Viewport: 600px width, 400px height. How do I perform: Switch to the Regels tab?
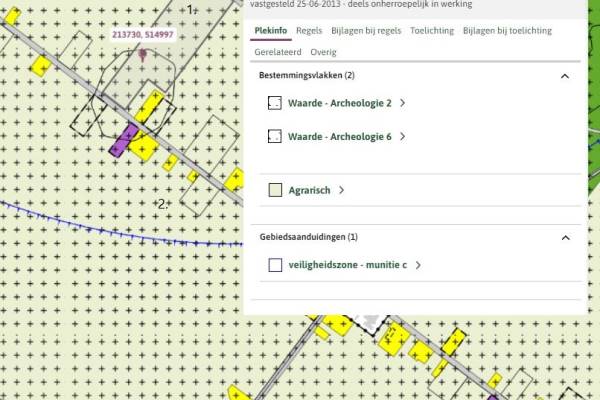(309, 31)
